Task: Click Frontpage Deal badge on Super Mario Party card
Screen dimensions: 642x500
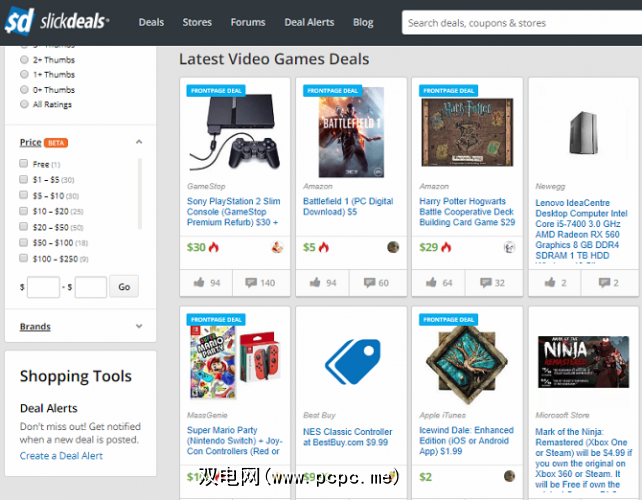Action: 216,319
